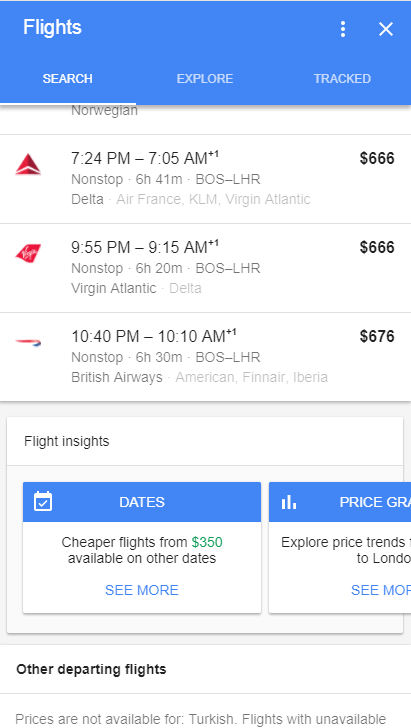Select the 7:24 PM Delta flight
The width and height of the screenshot is (411, 728).
pyautogui.click(x=205, y=179)
